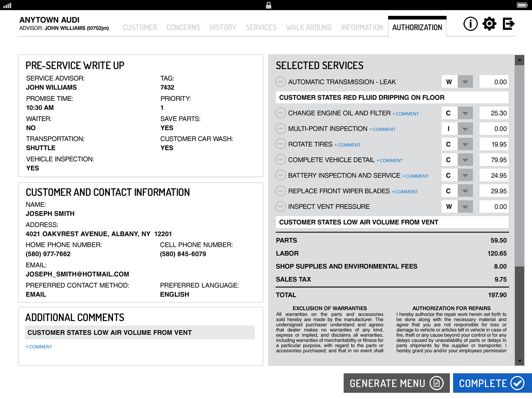Edit price 0.00 for Multi-Point Inspection
Viewport: 532px width, 399px height.
494,129
